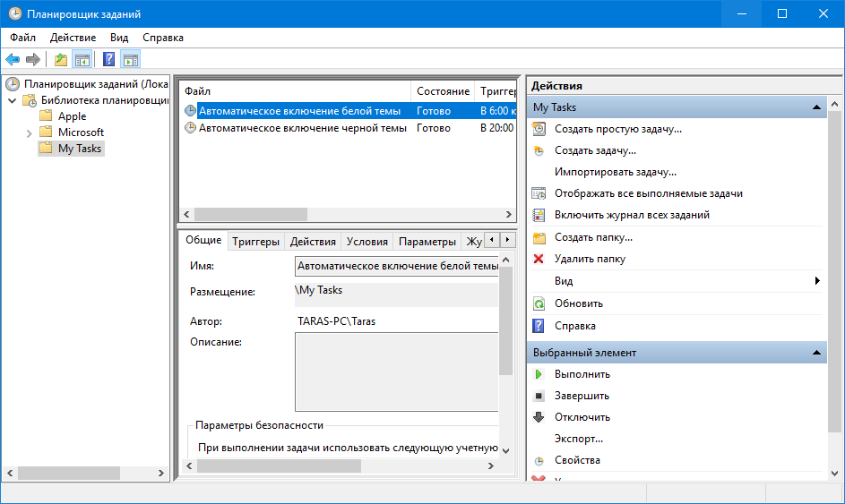Image resolution: width=845 pixels, height=504 pixels.
Task: Click the Help icon in Actions pane
Action: 539,326
